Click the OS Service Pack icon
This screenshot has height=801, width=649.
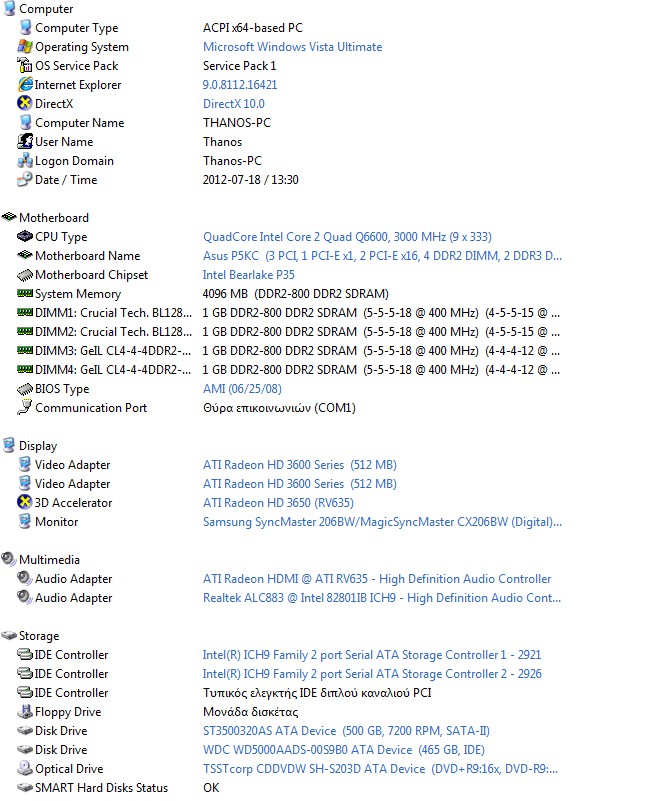(x=25, y=65)
